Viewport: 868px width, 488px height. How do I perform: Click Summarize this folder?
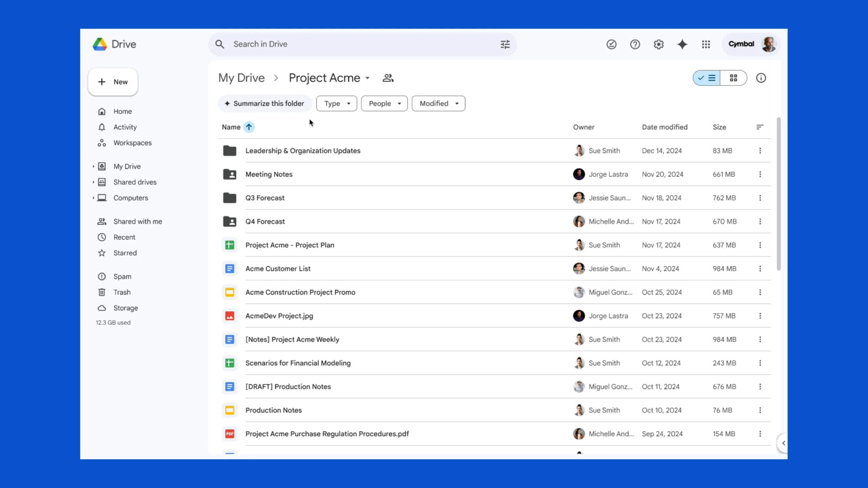(264, 103)
